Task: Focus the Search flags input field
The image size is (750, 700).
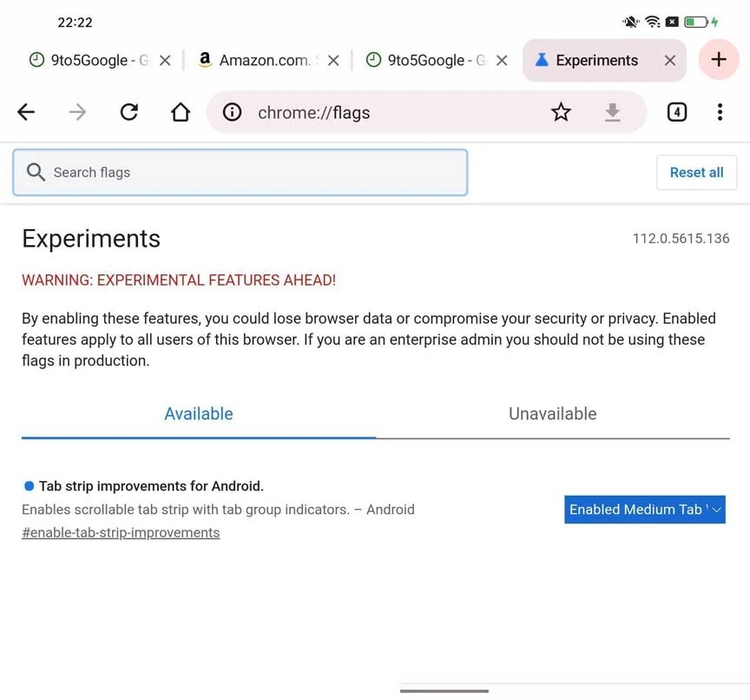Action: point(252,172)
